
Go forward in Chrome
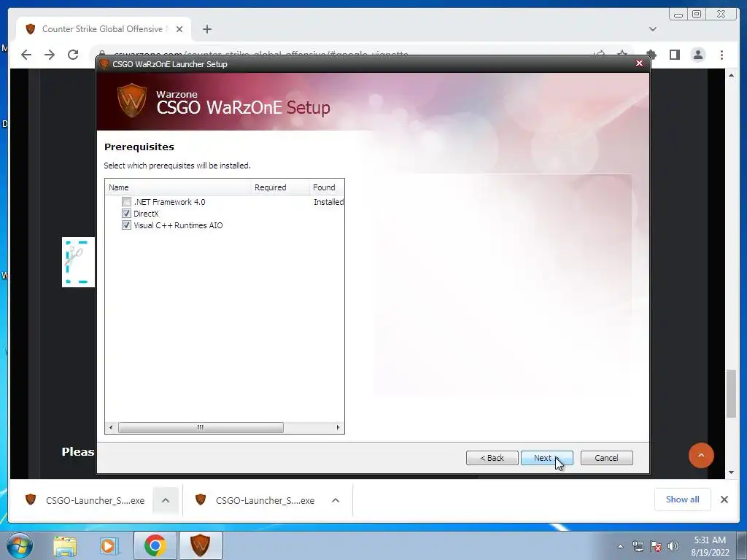50,55
